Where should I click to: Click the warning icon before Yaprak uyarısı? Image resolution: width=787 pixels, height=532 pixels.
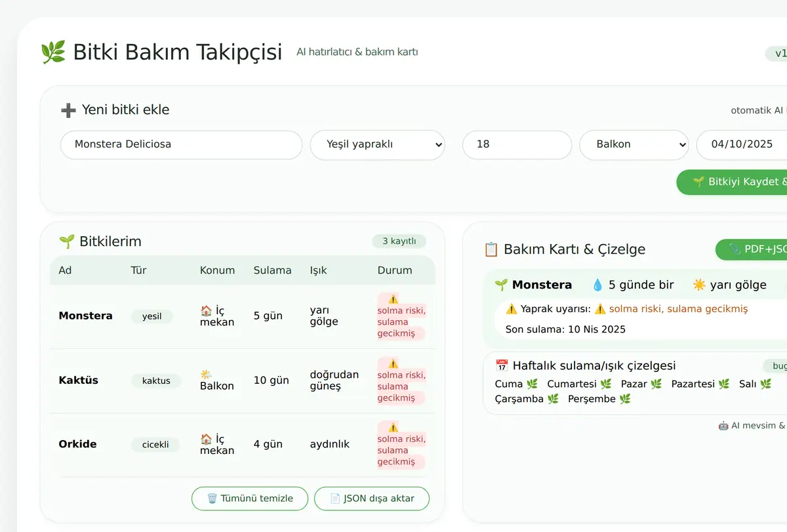(512, 309)
